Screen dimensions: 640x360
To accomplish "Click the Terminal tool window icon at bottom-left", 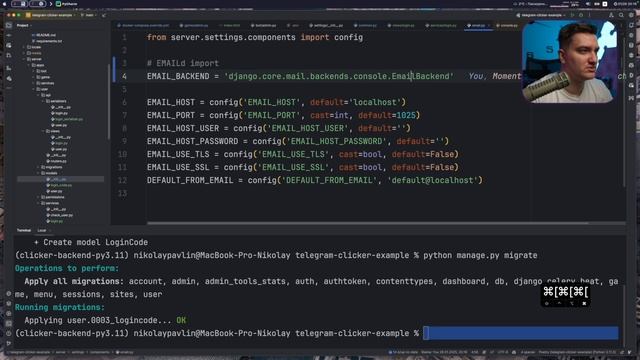I will [9, 323].
